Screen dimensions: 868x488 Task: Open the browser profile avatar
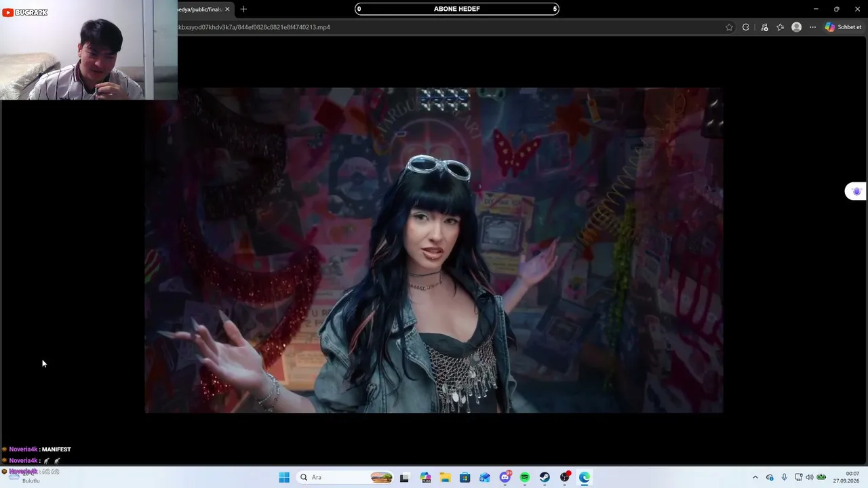tap(797, 27)
